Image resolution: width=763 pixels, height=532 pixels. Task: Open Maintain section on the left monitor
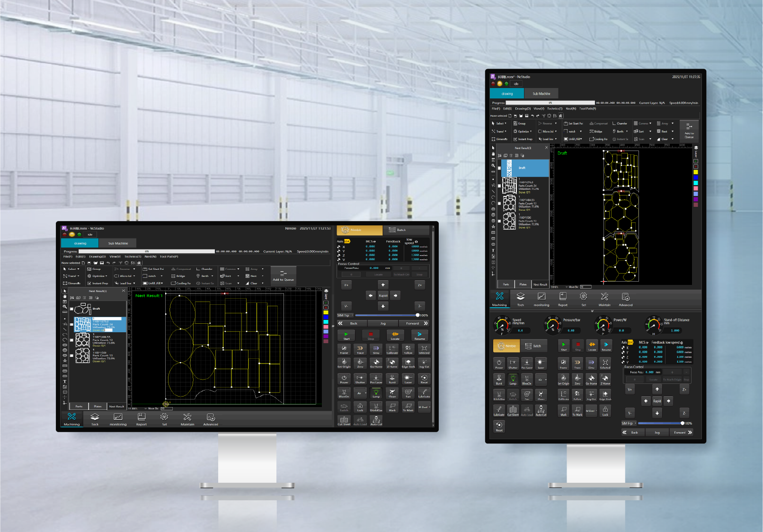click(187, 418)
